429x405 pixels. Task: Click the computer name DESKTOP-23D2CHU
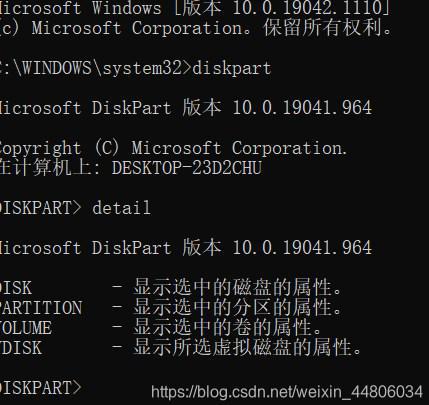pyautogui.click(x=187, y=168)
